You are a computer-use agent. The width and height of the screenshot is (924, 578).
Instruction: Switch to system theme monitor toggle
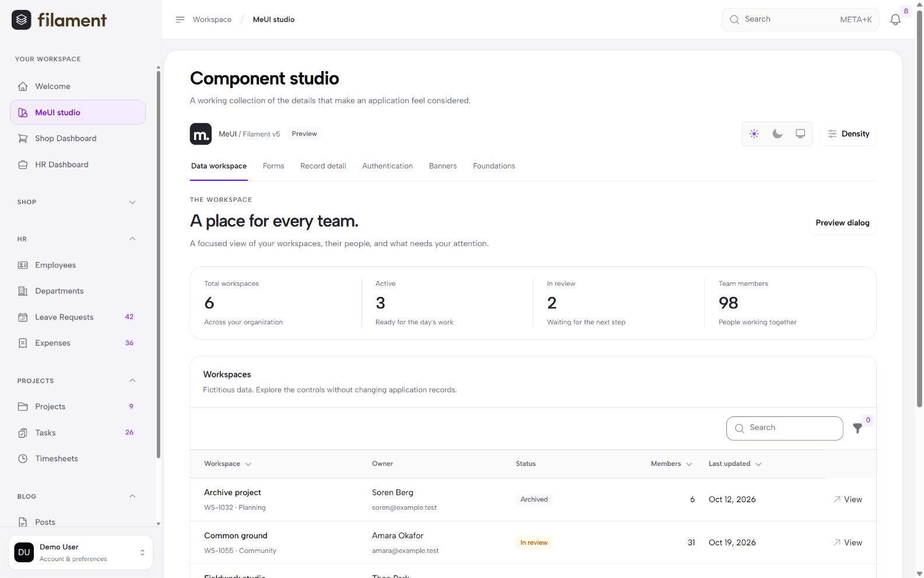point(800,134)
